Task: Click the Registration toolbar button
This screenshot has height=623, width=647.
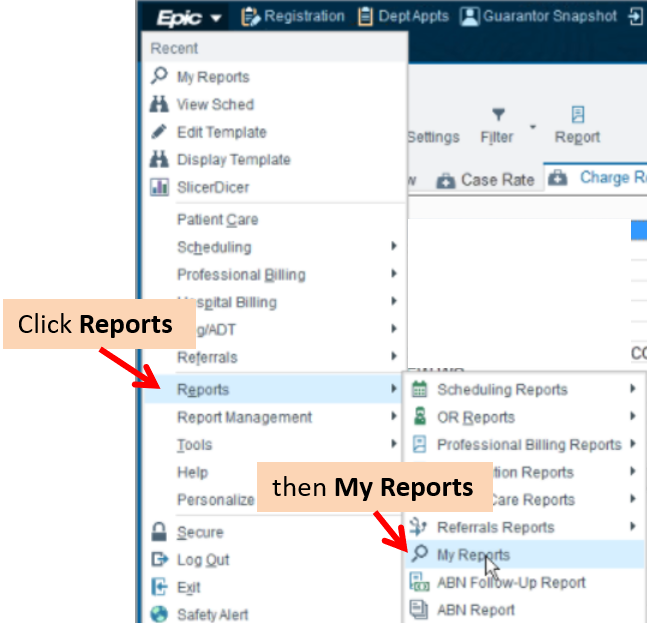Action: pos(292,17)
